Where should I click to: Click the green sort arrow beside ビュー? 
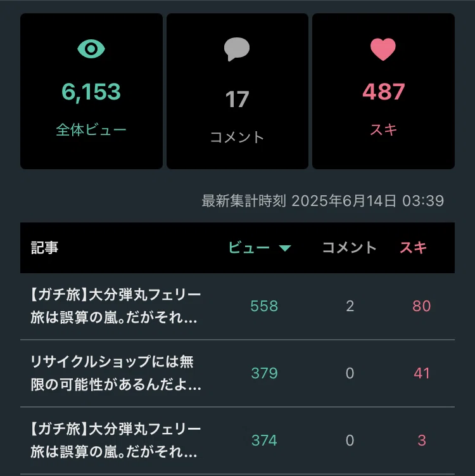285,248
